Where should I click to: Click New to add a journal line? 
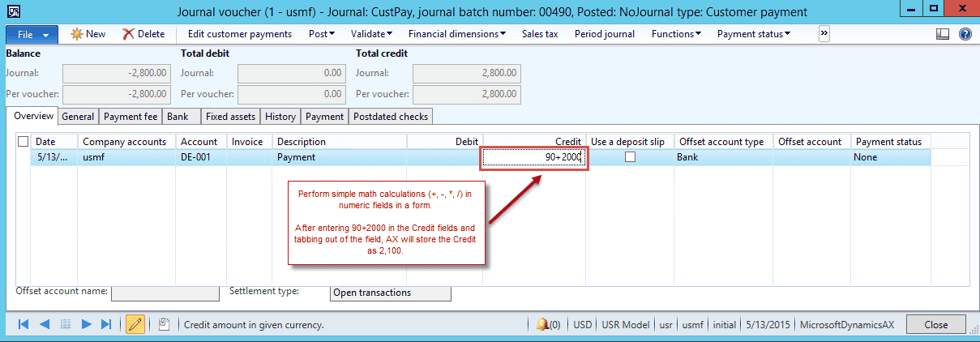pos(88,34)
